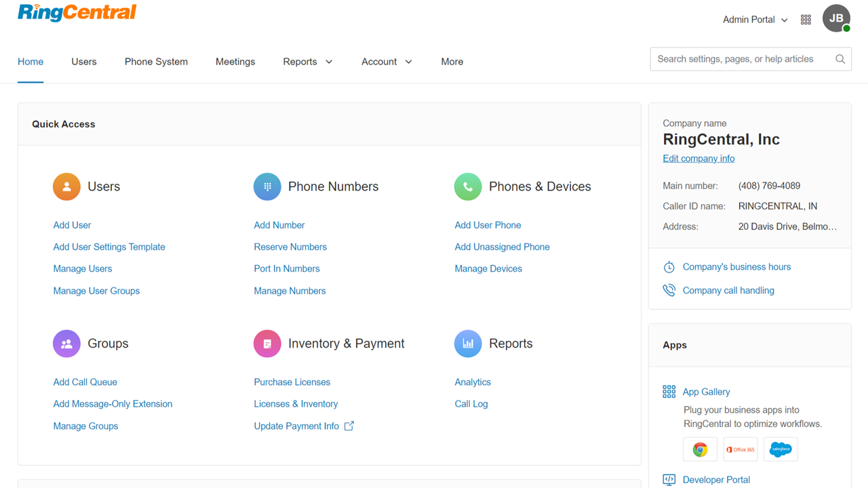Viewport: 868px width, 488px height.
Task: Click the RingCentral logo
Action: point(77,14)
